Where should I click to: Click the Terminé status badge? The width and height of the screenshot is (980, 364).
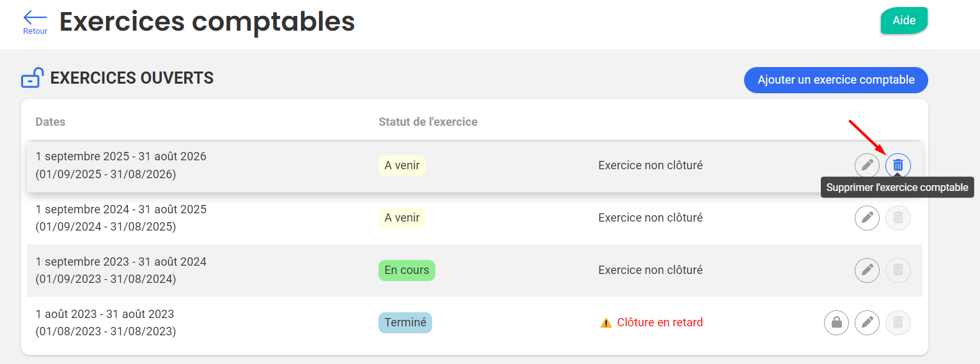tap(405, 322)
